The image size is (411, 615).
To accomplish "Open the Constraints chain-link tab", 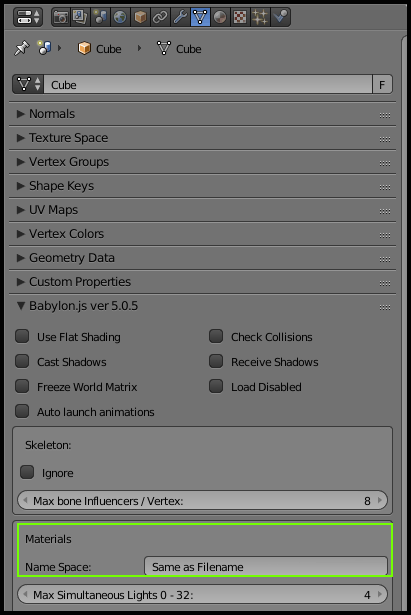I will point(160,17).
